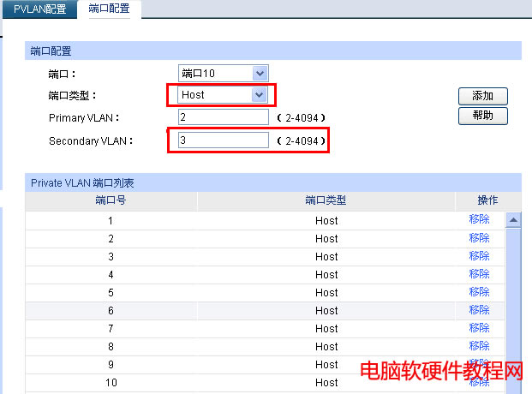Remove port 3 via its 移除 link
The width and height of the screenshot is (532, 394).
coord(479,256)
